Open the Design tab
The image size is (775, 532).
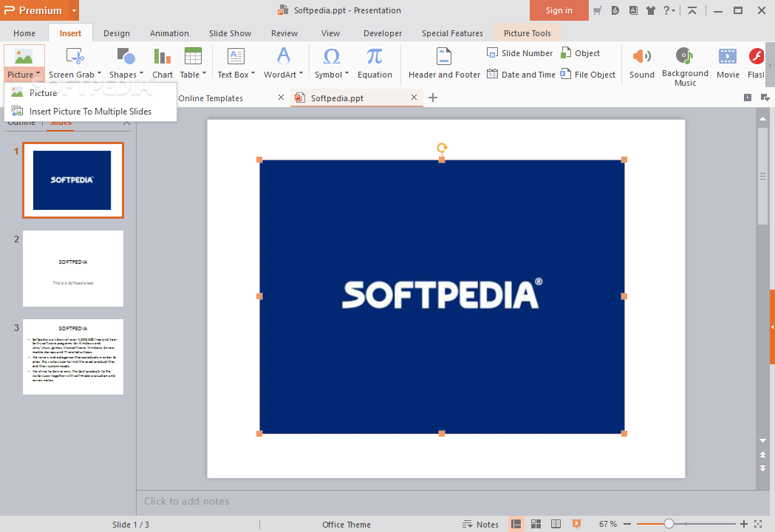tap(117, 33)
